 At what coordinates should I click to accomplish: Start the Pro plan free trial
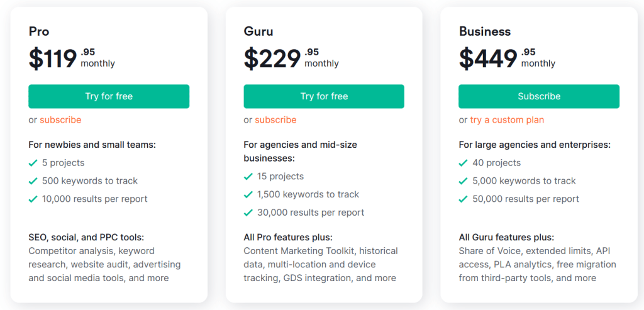(109, 96)
